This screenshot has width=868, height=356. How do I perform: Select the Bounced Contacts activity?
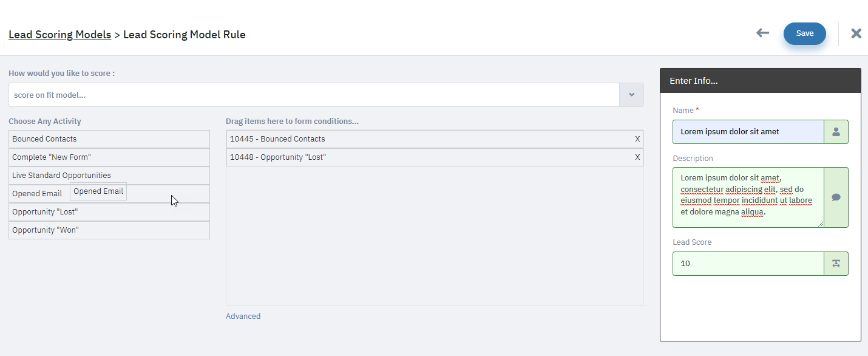pyautogui.click(x=109, y=139)
